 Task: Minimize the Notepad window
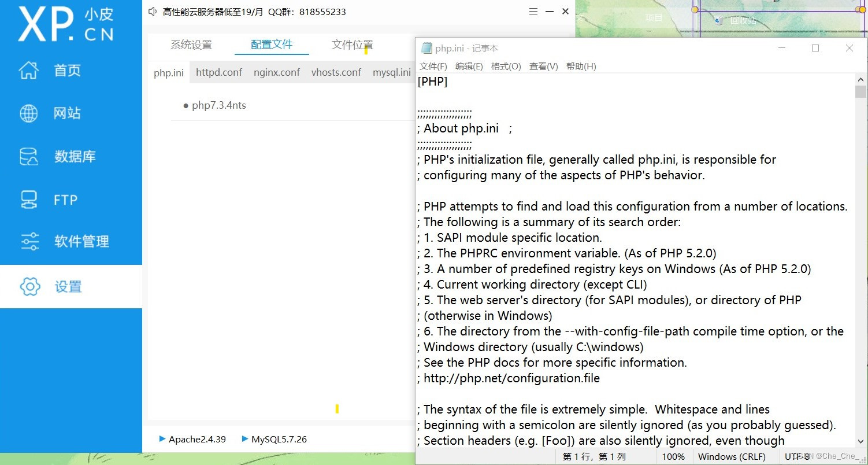click(x=782, y=49)
